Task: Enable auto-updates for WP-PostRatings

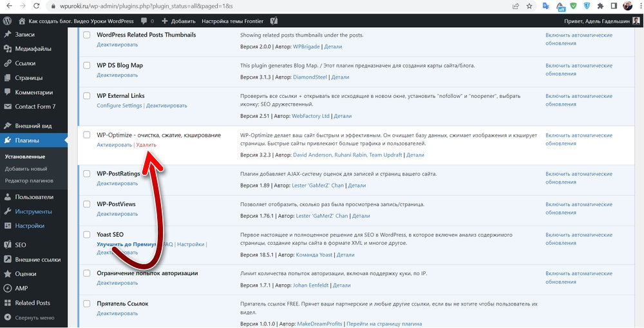Action: pyautogui.click(x=579, y=178)
